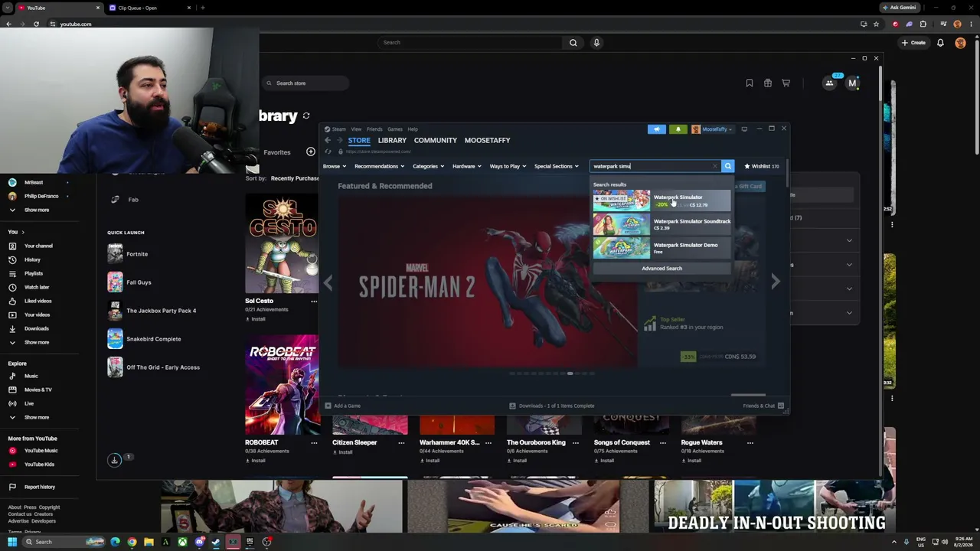980x551 pixels.
Task: Open Steam from the Windows taskbar
Action: tap(216, 542)
